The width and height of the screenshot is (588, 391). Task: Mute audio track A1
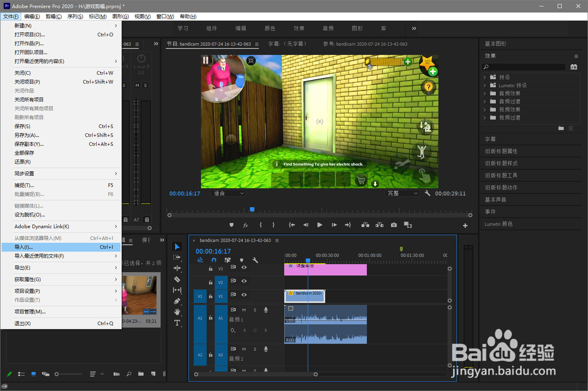[x=244, y=310]
